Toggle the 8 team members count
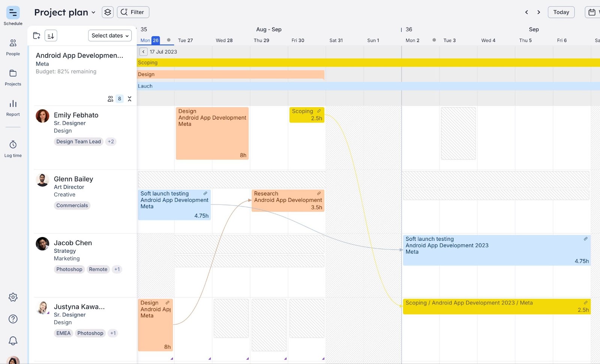 click(x=115, y=99)
